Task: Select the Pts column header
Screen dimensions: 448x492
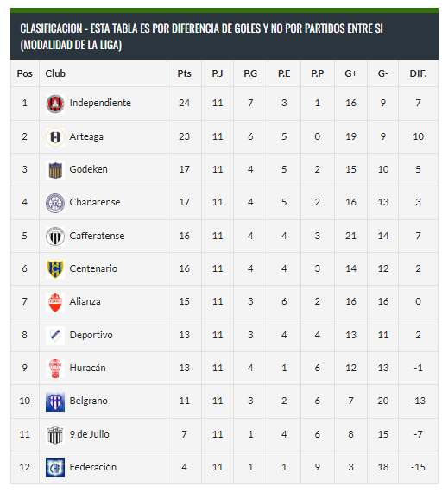Action: [184, 73]
